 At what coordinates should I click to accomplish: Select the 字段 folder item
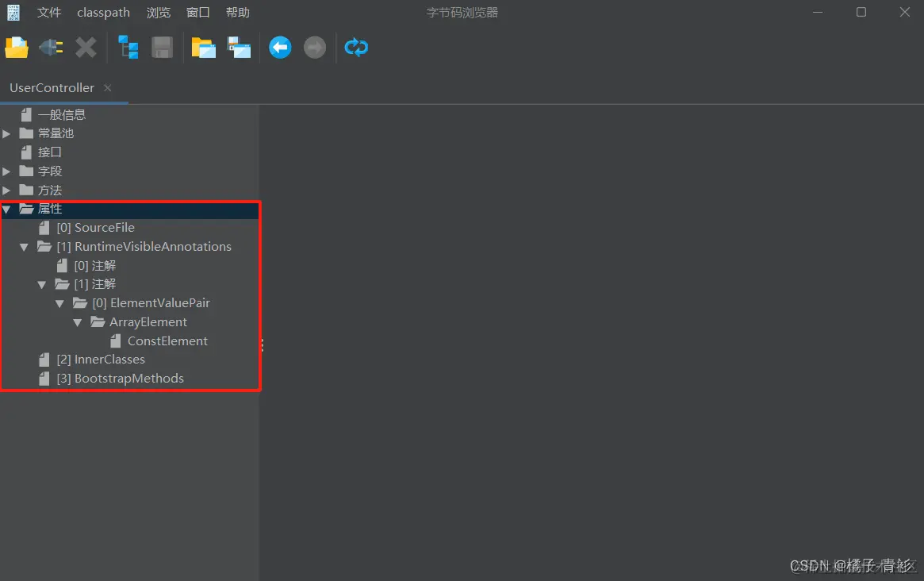coord(49,171)
